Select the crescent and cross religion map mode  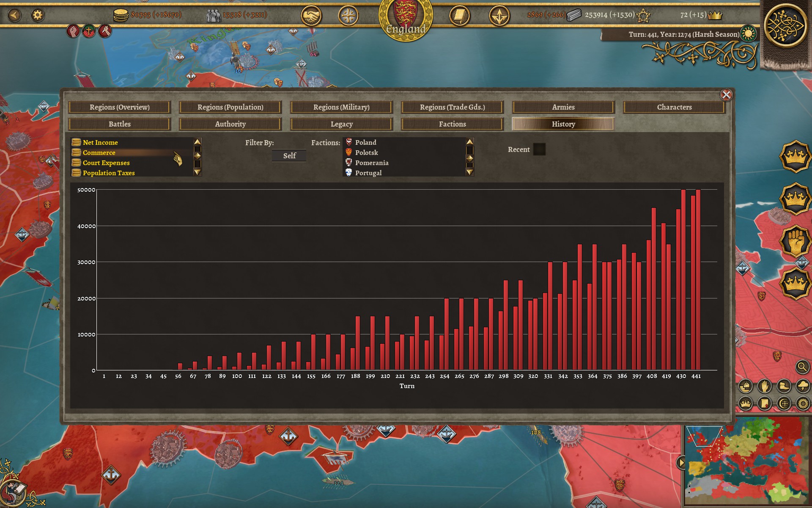(784, 403)
